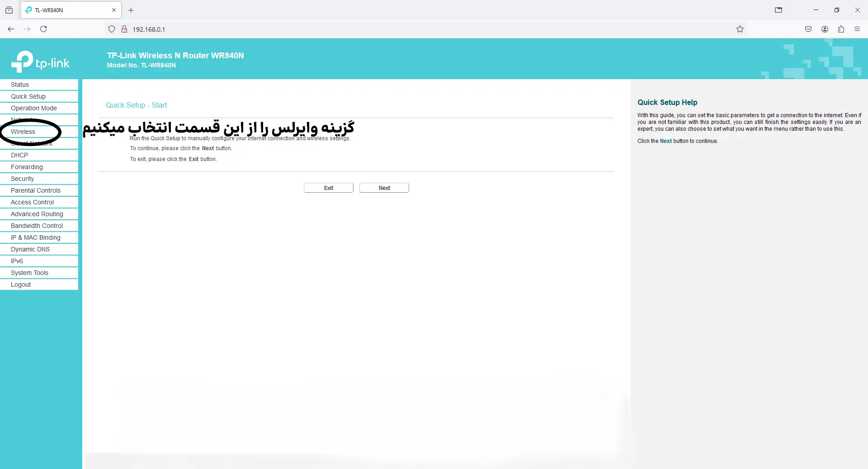Minimize the browser window
Image resolution: width=868 pixels, height=469 pixels.
[816, 10]
